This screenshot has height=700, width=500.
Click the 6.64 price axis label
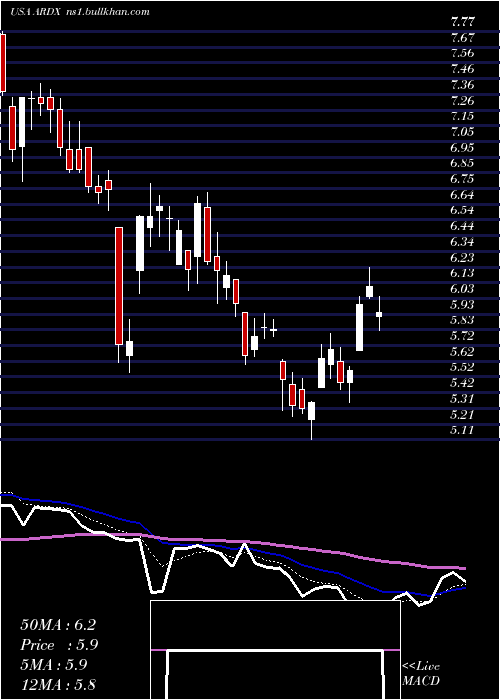(462, 195)
